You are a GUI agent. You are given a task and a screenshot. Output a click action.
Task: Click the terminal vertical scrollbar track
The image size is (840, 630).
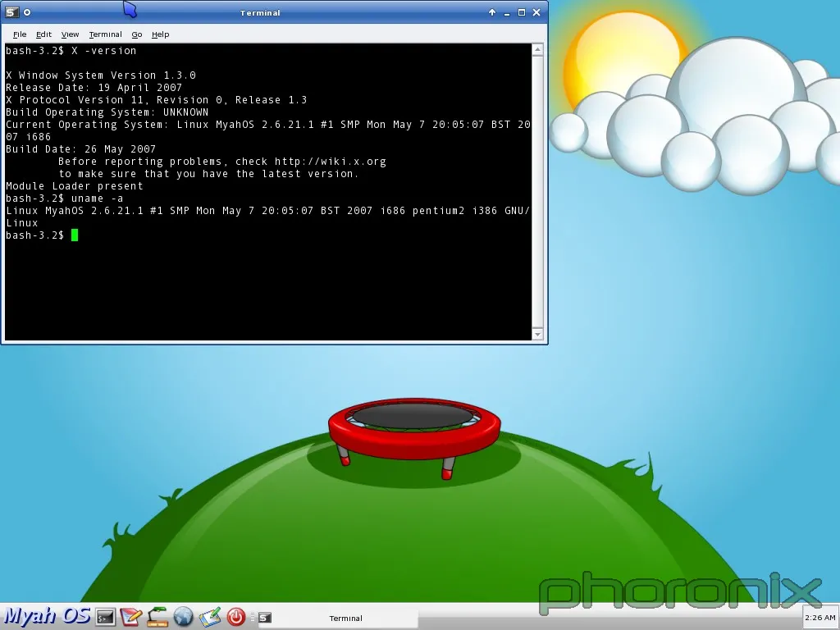click(x=538, y=192)
